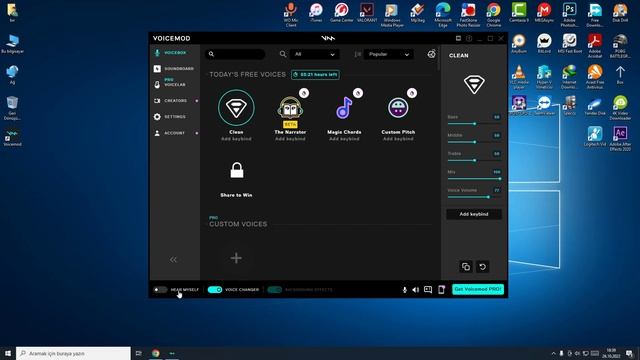Click the copy voice icon in Clean panel
Image resolution: width=640 pixels, height=360 pixels.
(x=466, y=267)
